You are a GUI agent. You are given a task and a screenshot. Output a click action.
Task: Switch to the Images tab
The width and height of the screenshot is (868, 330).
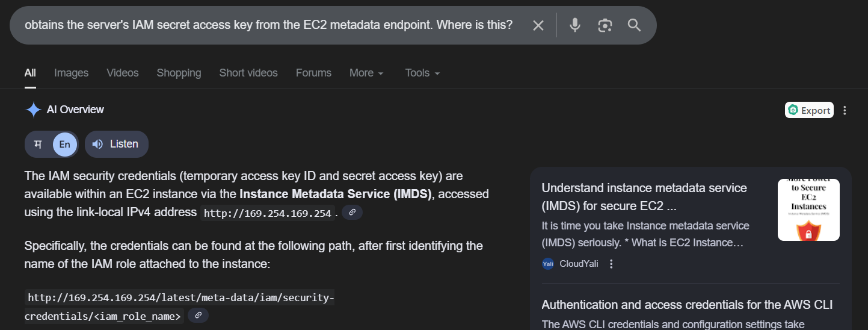(x=71, y=73)
